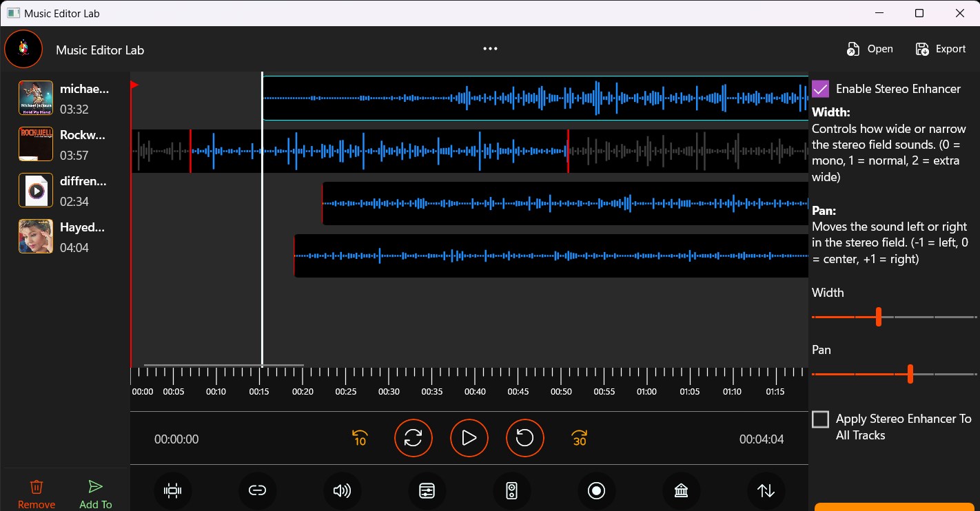Adjust the Pan slider handle
Image resolution: width=980 pixels, height=511 pixels.
[911, 373]
